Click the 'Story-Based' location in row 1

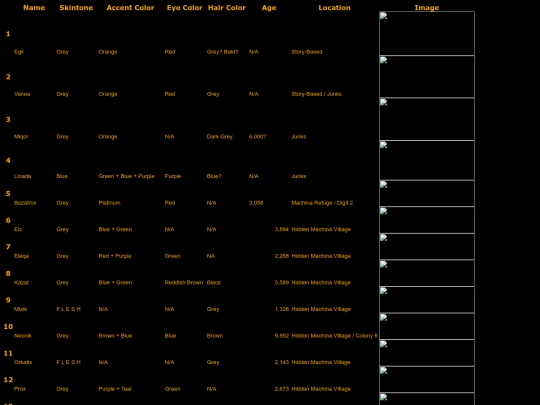click(307, 52)
